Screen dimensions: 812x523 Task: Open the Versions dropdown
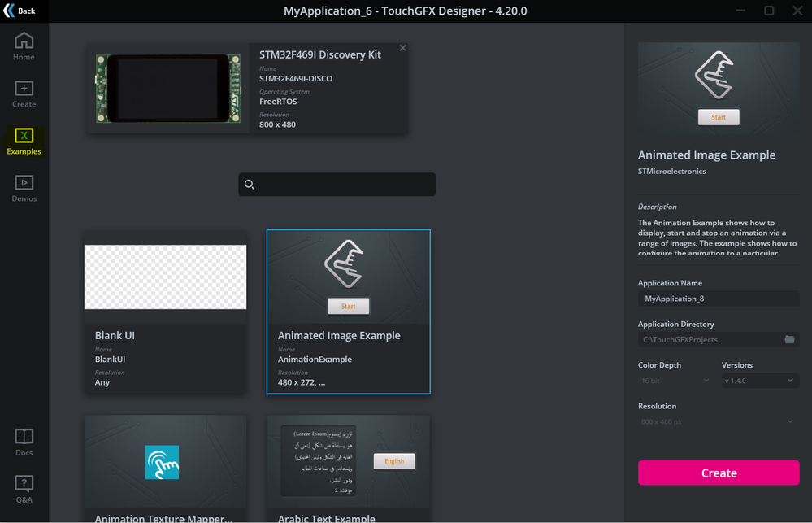(x=760, y=381)
